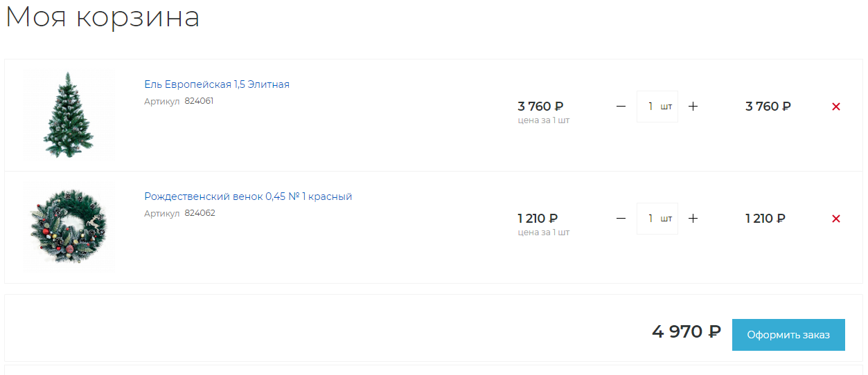Focus the quantity field for Рождественский венок
Viewport: 868px width, 375px height.
(x=657, y=219)
